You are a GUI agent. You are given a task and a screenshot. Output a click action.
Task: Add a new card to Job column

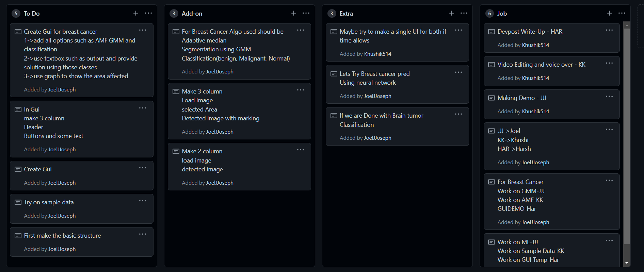(609, 13)
